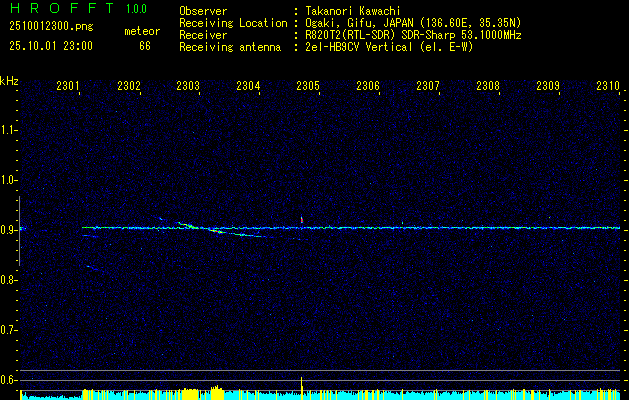Click the 2302 time axis label

point(129,85)
